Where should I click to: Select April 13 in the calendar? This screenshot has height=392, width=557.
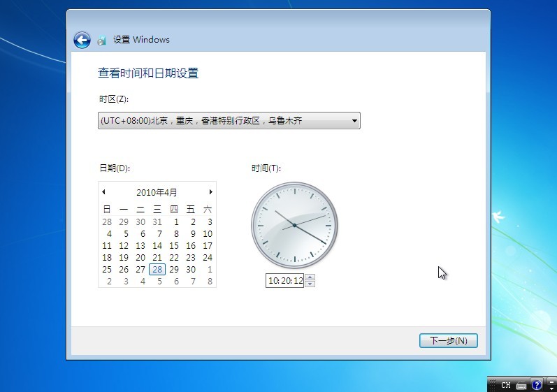140,246
